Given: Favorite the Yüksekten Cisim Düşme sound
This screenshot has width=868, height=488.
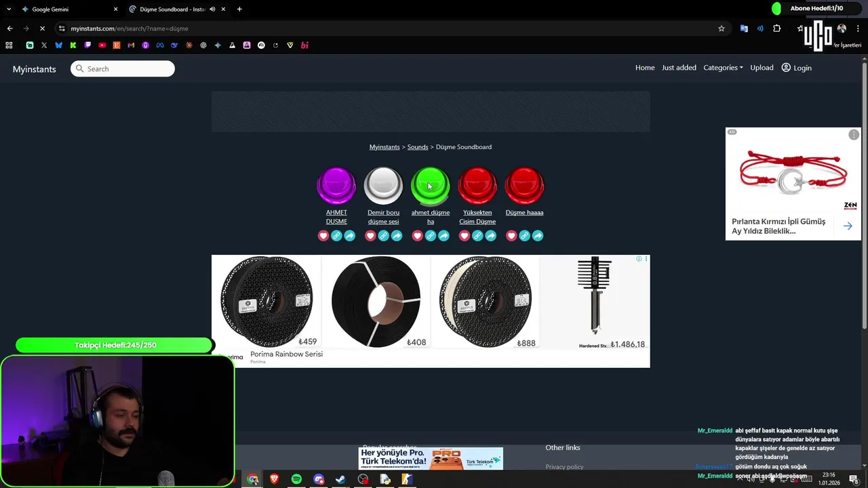Looking at the screenshot, I should 465,236.
